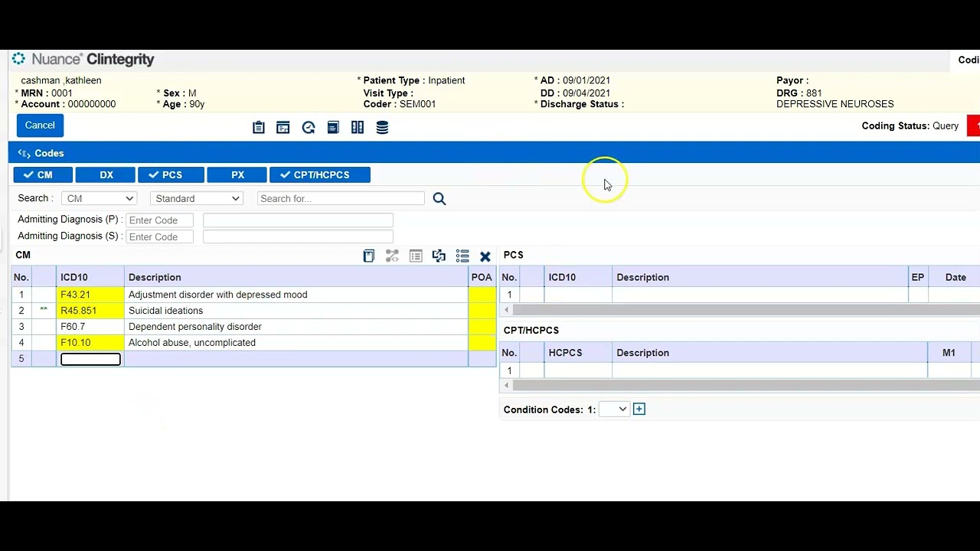Click the PCS table horizontal scrollbar
The height and width of the screenshot is (551, 980).
746,310
